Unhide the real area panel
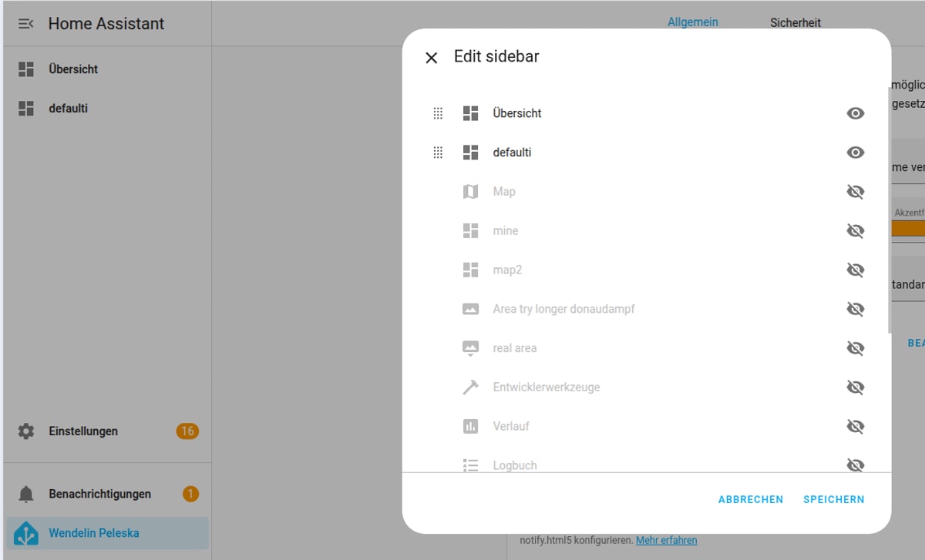The image size is (925, 560). tap(855, 348)
